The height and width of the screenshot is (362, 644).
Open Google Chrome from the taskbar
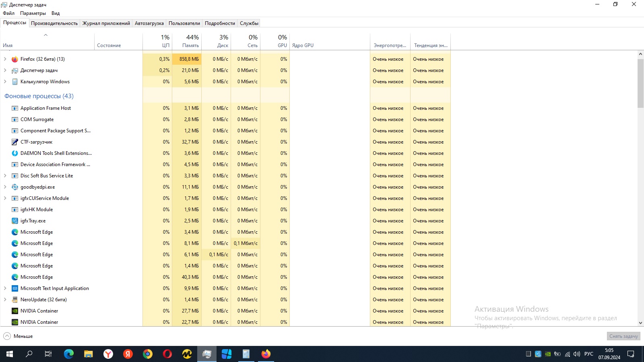pos(148,354)
